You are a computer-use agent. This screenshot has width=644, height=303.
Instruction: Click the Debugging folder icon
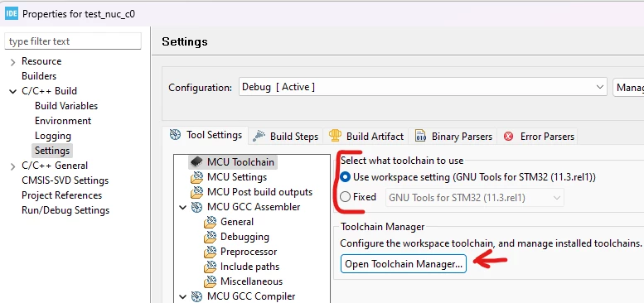210,237
